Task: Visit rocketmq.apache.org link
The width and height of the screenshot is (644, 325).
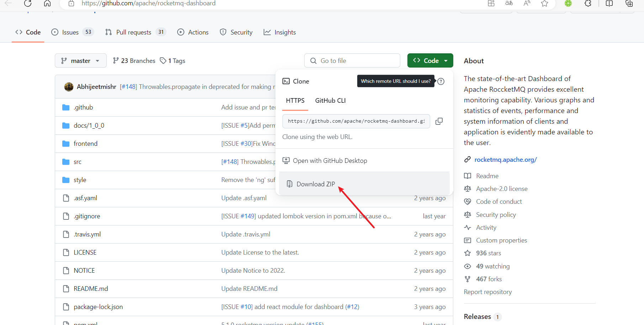Action: tap(506, 160)
